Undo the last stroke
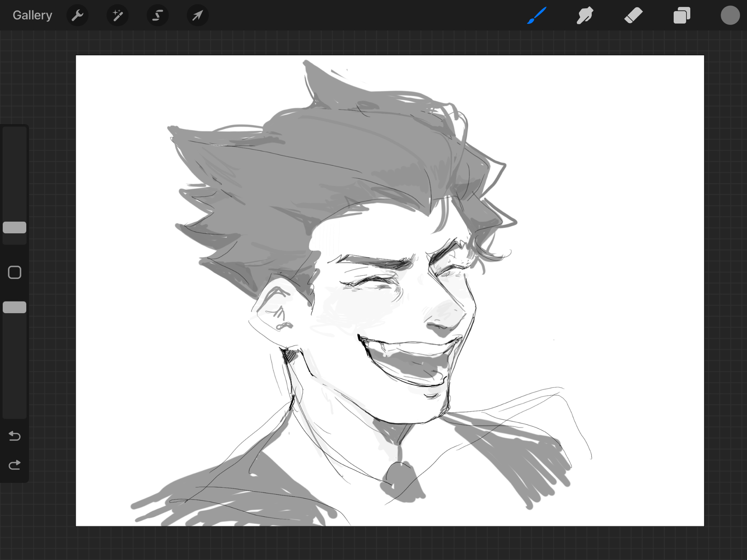Screen dimensions: 747x560 (x=15, y=436)
